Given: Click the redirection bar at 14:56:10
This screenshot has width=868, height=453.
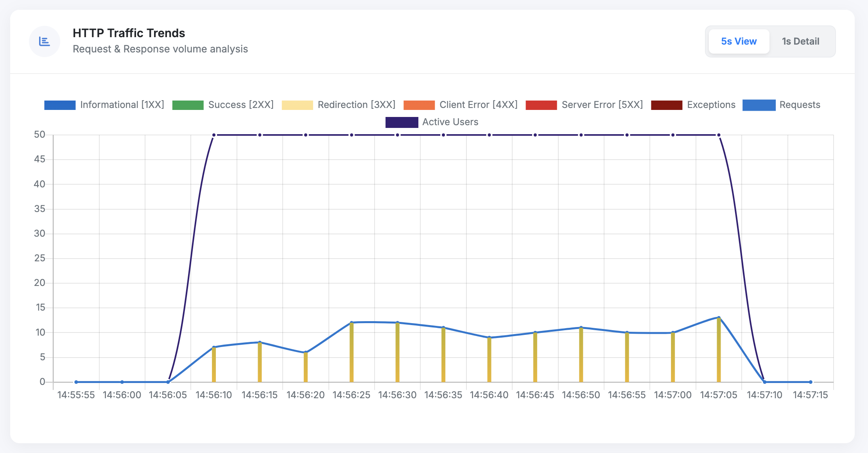Looking at the screenshot, I should (x=214, y=365).
